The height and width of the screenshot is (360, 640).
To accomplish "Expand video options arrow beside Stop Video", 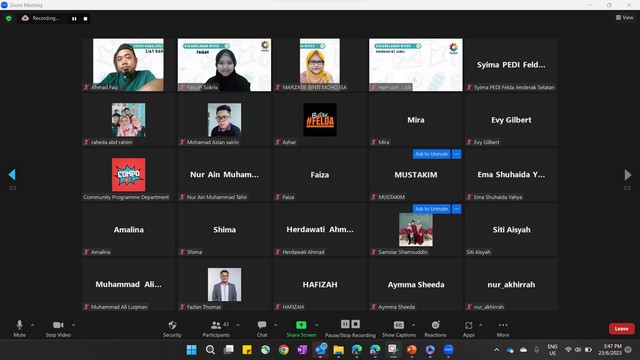I will (x=73, y=325).
